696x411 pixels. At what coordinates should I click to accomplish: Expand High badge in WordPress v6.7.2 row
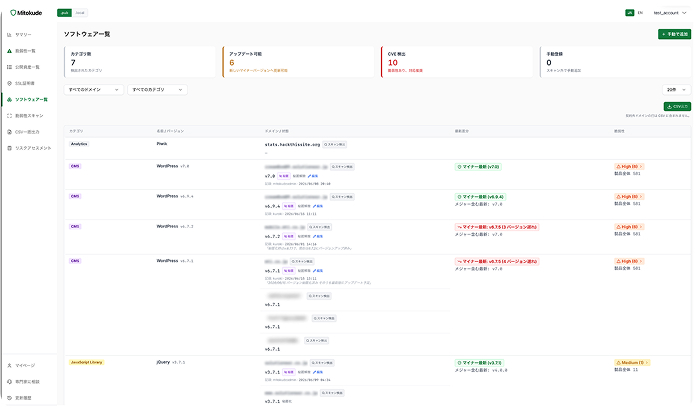[629, 227]
